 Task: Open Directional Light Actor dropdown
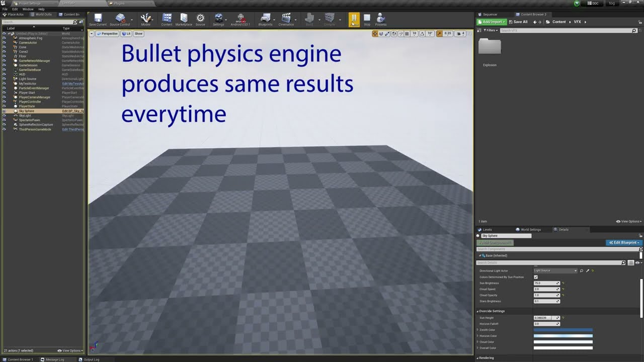point(555,271)
